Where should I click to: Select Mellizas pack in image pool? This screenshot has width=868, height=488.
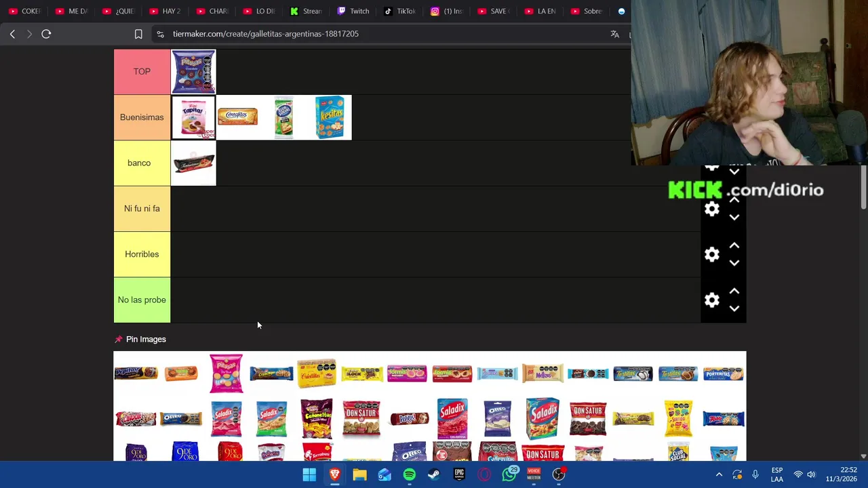pyautogui.click(x=542, y=373)
